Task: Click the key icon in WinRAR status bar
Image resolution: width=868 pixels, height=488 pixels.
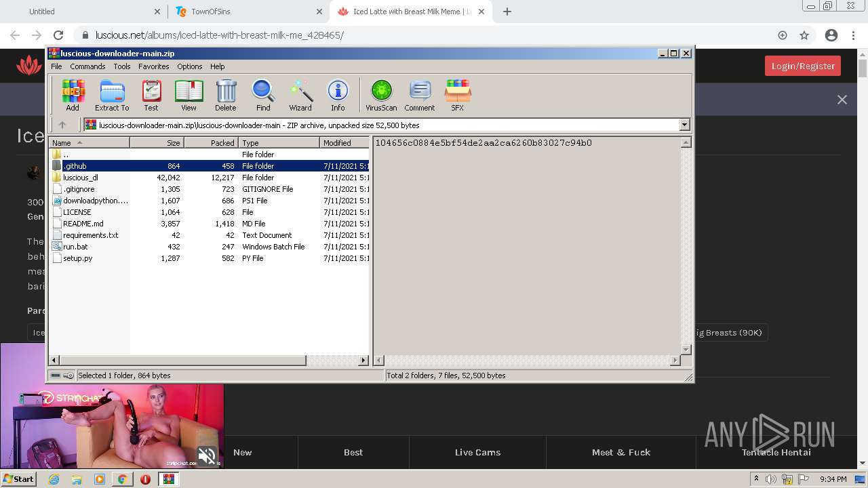Action: [x=68, y=375]
